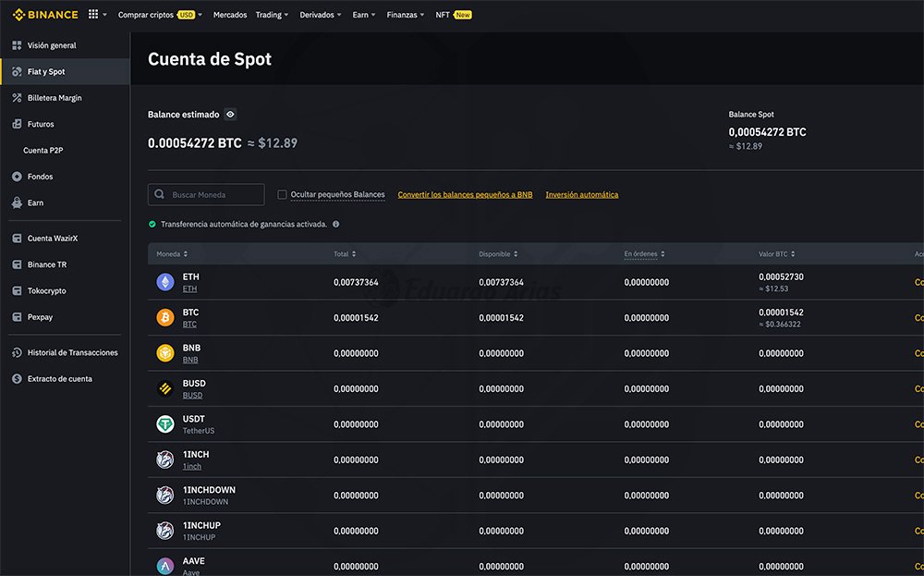Image resolution: width=924 pixels, height=576 pixels.
Task: Click the ≈ $0.366322 BTC value
Action: pos(780,325)
